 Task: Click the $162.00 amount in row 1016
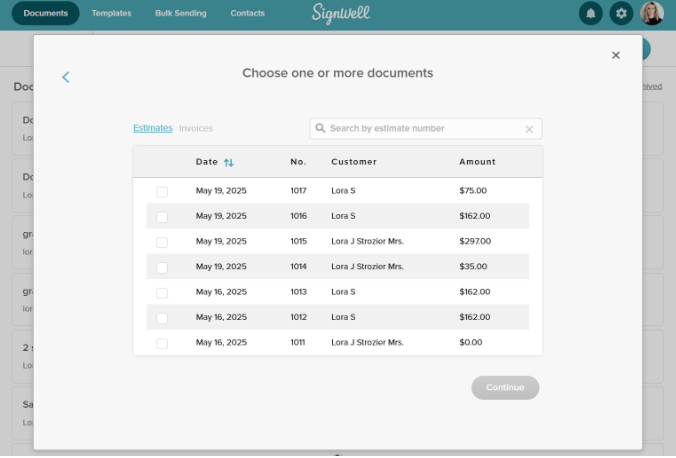(475, 216)
